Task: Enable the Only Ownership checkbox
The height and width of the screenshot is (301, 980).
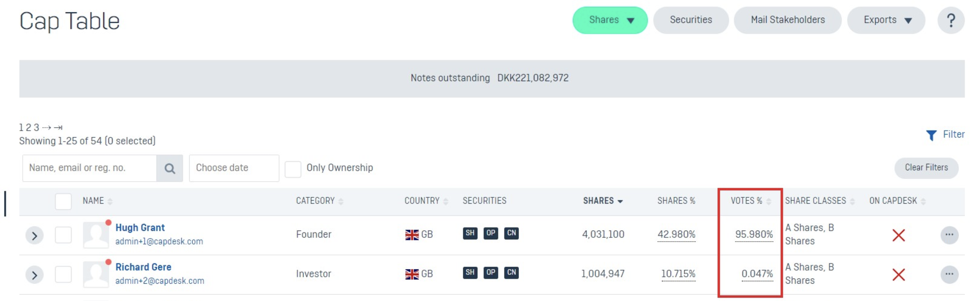Action: (293, 169)
